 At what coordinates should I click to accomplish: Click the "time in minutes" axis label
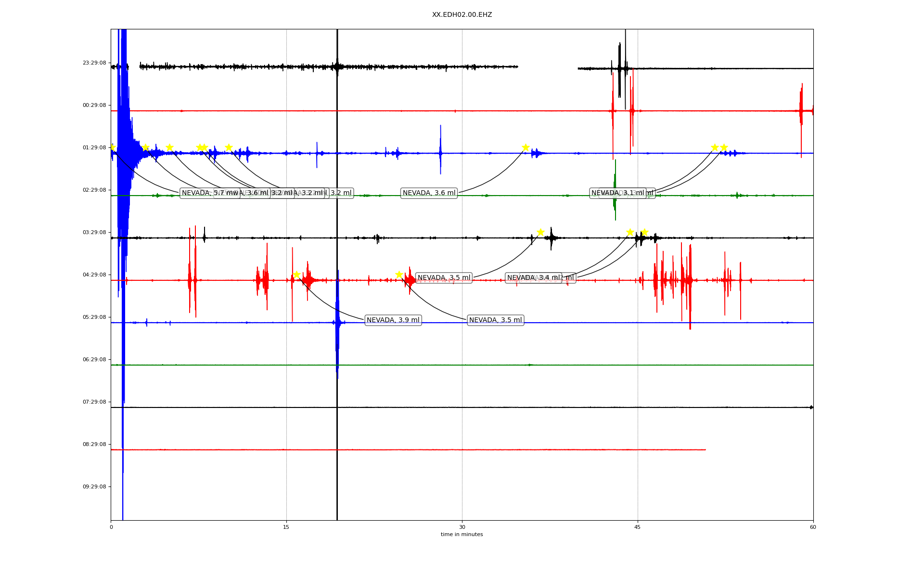pos(462,535)
